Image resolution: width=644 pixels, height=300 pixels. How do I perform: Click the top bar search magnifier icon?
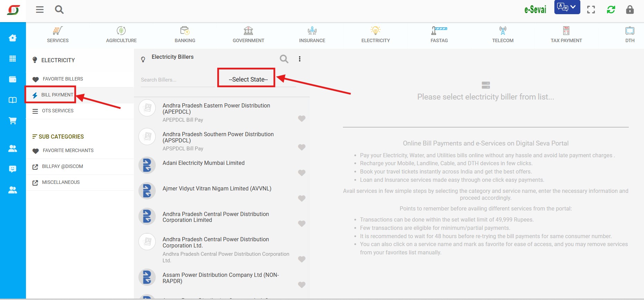click(x=59, y=10)
